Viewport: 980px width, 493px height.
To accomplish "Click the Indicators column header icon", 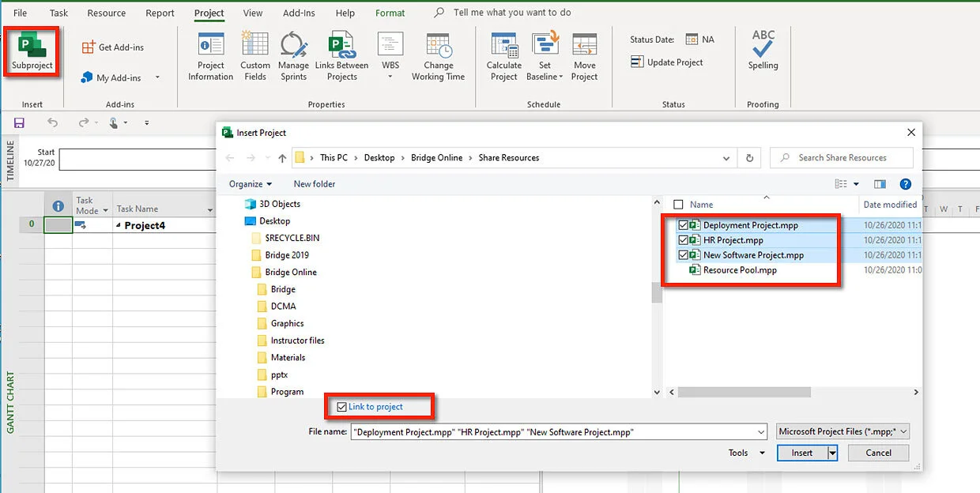I will tap(58, 205).
